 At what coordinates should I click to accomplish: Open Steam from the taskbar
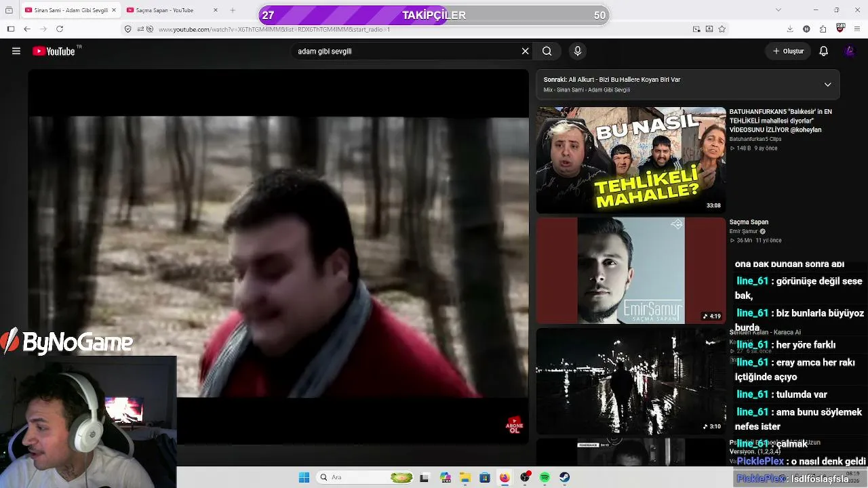pos(564,477)
